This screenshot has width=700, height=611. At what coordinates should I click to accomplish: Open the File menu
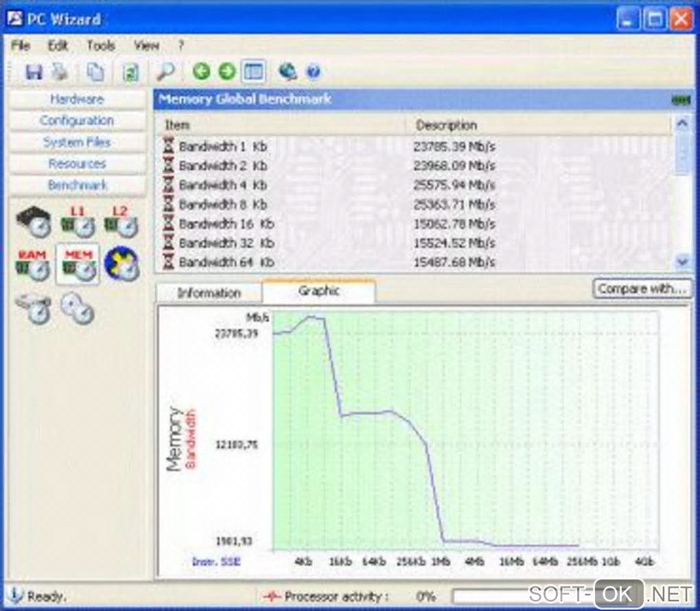tap(21, 45)
